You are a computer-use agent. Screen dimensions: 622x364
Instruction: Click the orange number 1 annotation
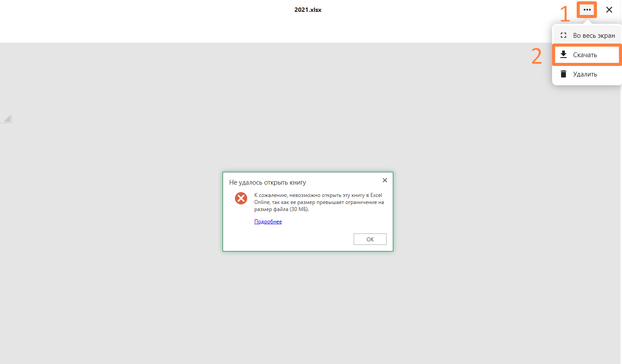tap(564, 15)
